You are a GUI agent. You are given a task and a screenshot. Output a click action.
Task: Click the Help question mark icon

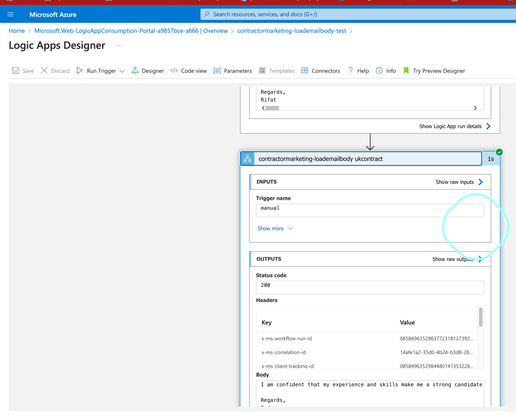click(x=351, y=71)
